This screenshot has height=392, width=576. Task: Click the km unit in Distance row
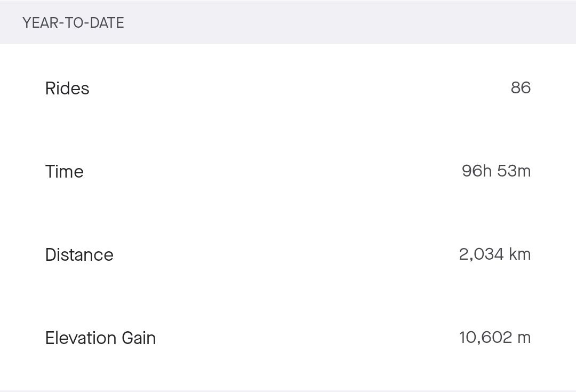tap(520, 254)
